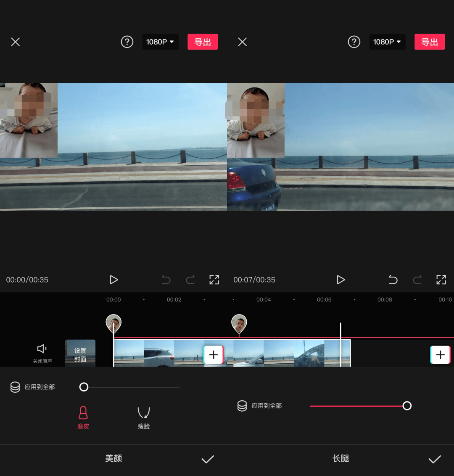This screenshot has height=476, width=454.
Task: Click the 00:02 mark on the time ruler
Action: [174, 300]
